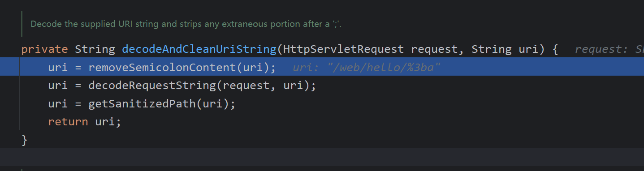Click the HttpServletRequest parameter type
644x171 pixels.
click(x=343, y=49)
